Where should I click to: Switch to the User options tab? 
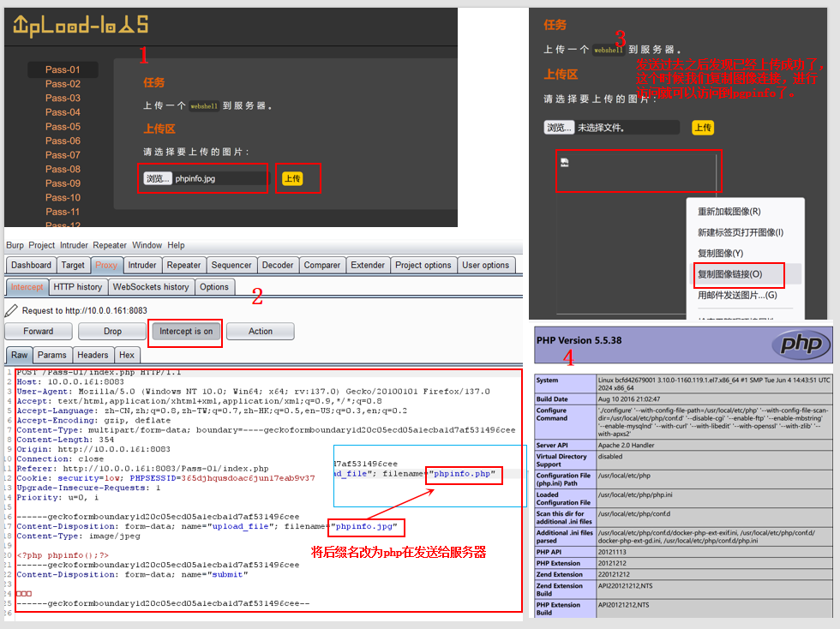[486, 265]
